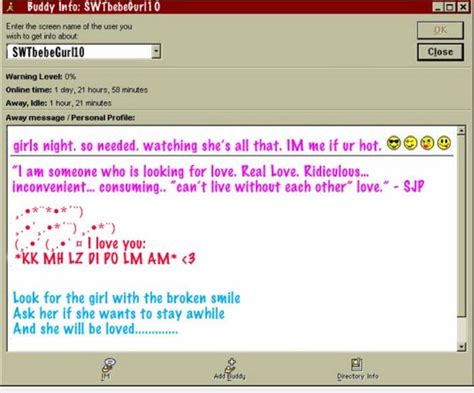Click the profile scrollbar down arrow
Viewport: 474px width, 393px height.
[461, 347]
